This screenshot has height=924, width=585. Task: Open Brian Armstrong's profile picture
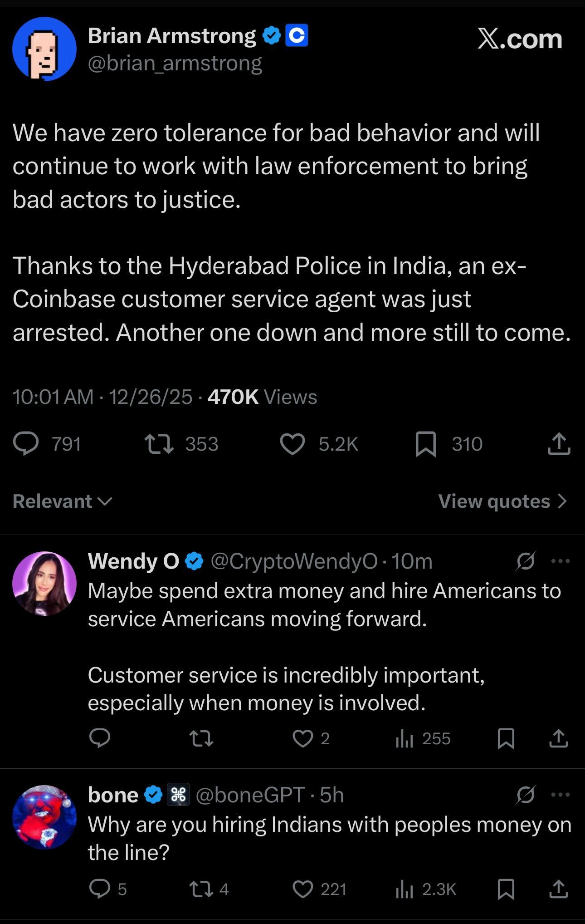tap(44, 49)
